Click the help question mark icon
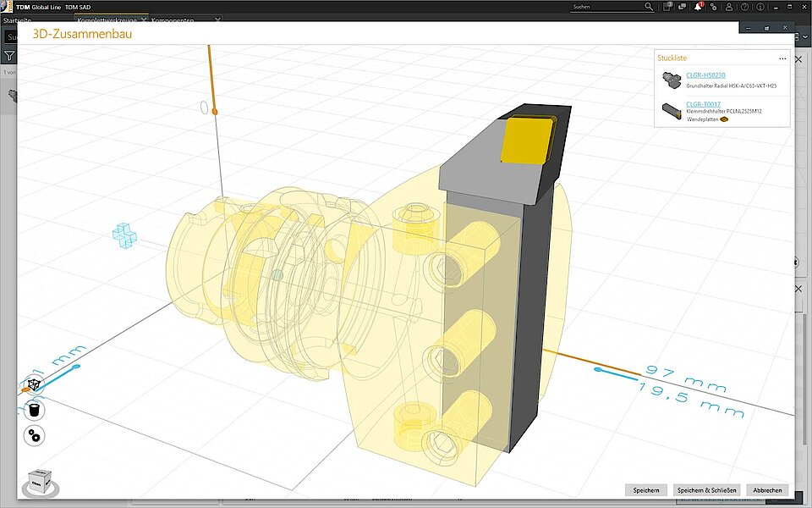This screenshot has width=812, height=508. pyautogui.click(x=745, y=7)
